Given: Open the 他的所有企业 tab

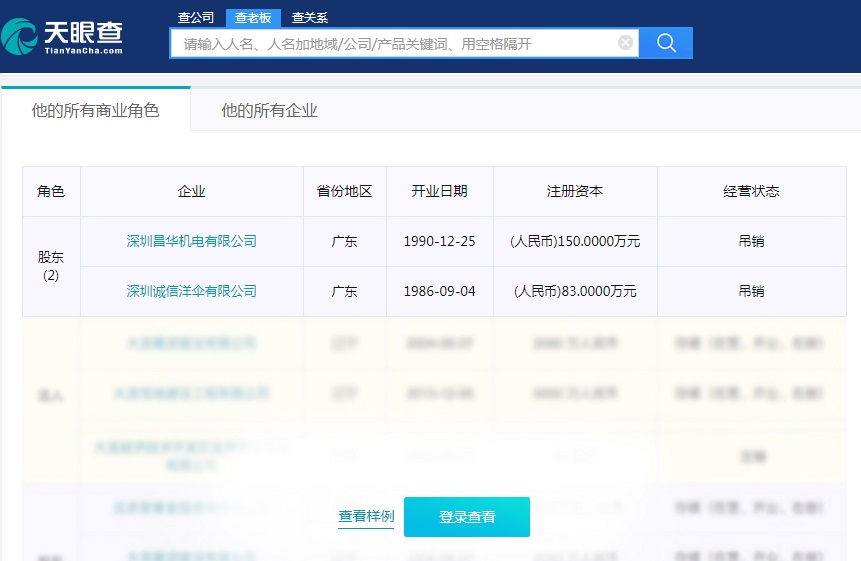Looking at the screenshot, I should [x=269, y=110].
